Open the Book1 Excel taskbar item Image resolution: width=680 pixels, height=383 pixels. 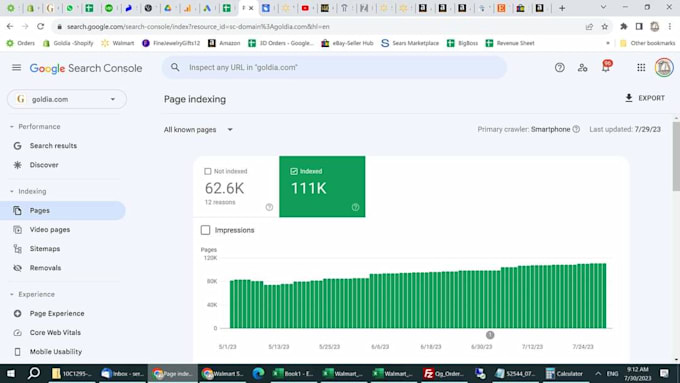(x=294, y=373)
